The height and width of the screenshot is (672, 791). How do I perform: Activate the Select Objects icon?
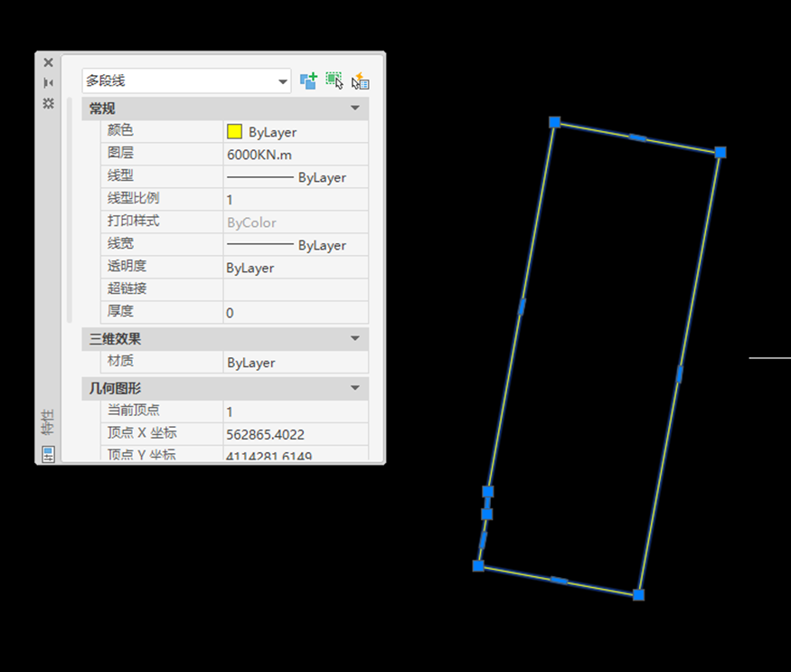coord(334,80)
